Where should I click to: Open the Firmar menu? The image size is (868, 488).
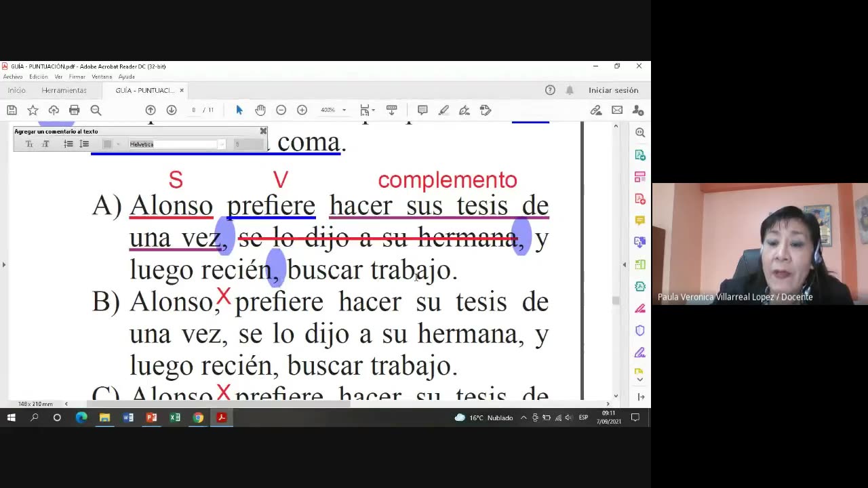[77, 77]
